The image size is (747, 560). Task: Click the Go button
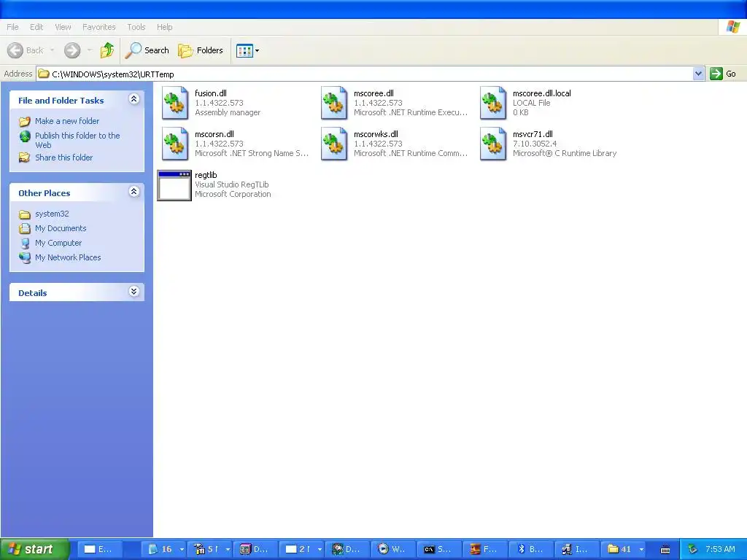(723, 74)
